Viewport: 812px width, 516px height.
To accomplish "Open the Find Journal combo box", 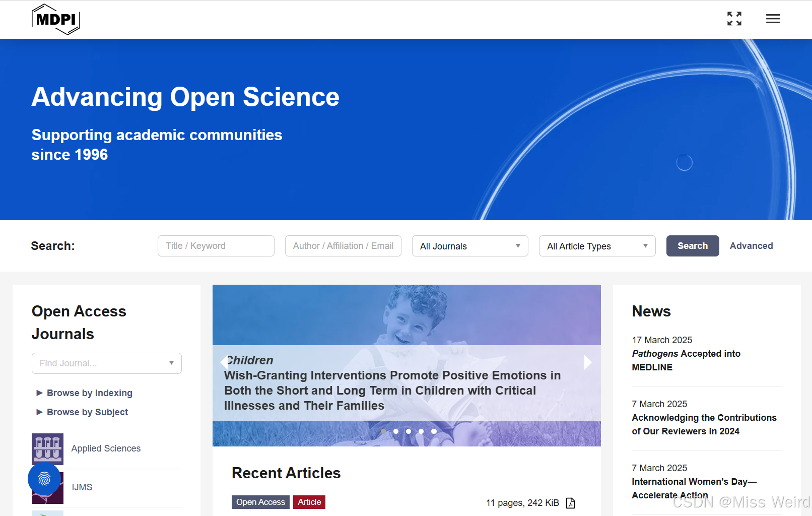I will tap(107, 363).
